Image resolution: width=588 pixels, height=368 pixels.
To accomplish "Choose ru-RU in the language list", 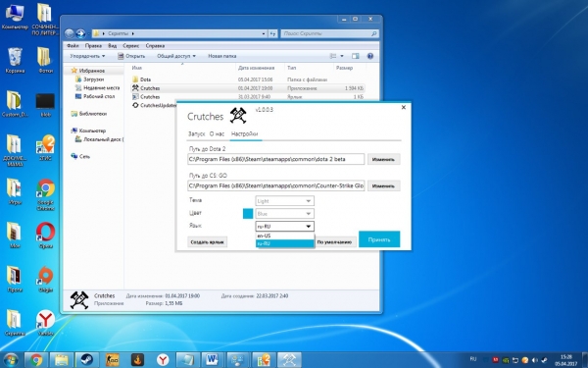I will pos(284,243).
